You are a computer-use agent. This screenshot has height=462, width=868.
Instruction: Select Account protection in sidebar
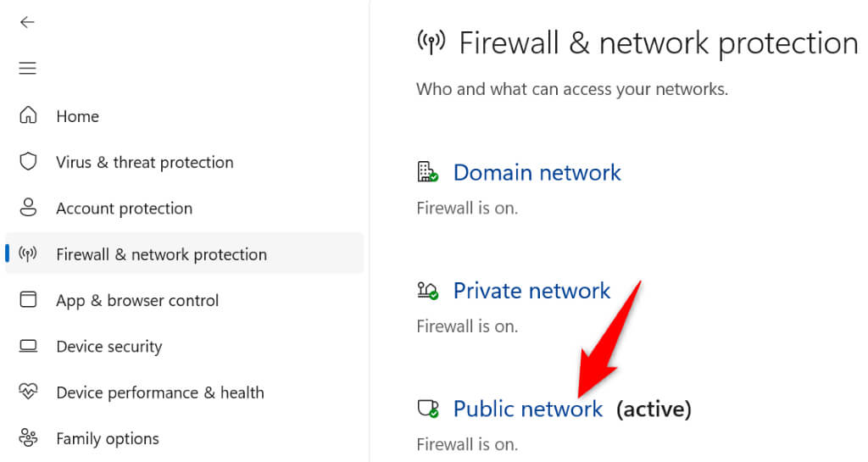[124, 209]
